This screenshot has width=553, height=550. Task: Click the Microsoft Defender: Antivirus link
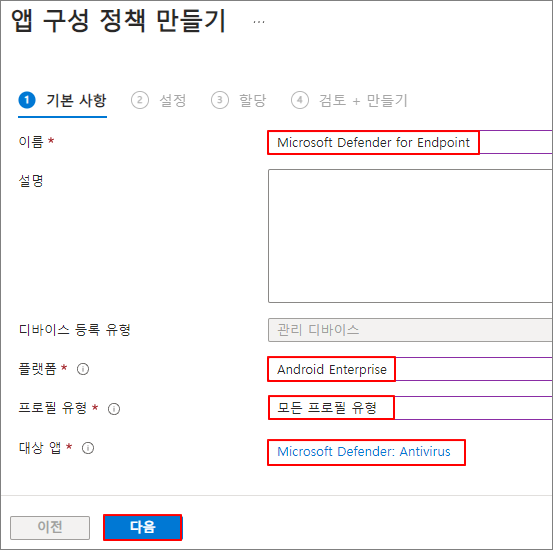364,452
